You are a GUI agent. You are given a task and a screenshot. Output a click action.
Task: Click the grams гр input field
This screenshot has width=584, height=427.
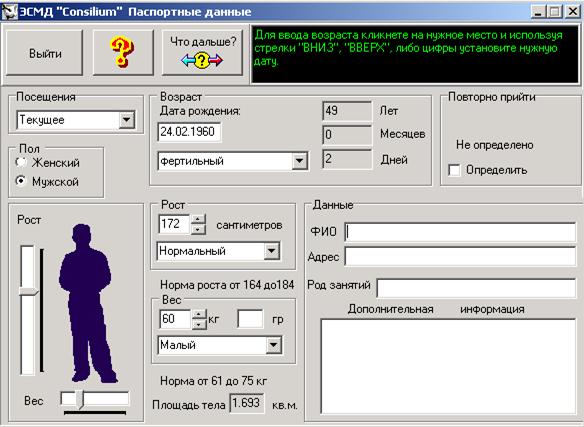[x=250, y=319]
